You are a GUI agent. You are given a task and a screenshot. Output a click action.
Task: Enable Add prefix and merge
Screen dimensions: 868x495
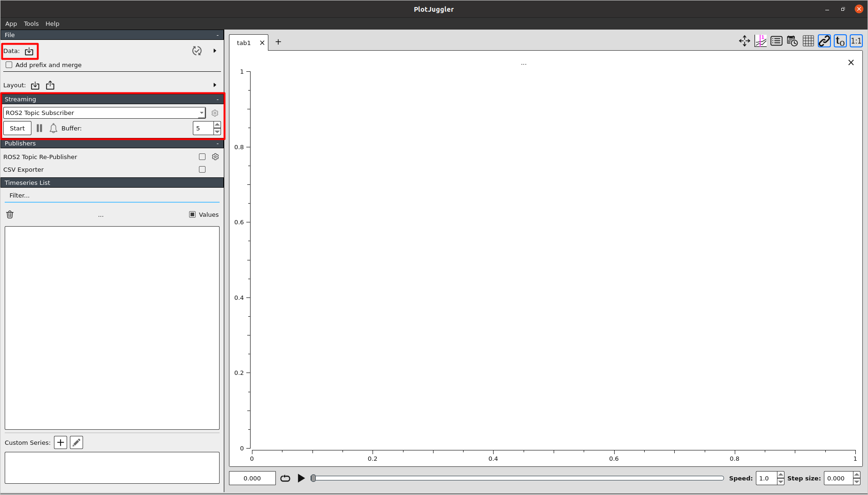[x=9, y=64]
